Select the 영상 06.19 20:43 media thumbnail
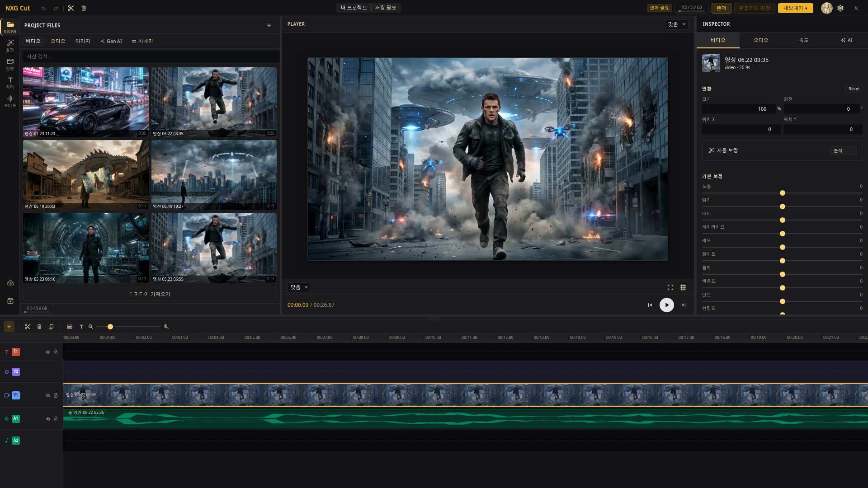This screenshot has width=868, height=488. click(86, 175)
